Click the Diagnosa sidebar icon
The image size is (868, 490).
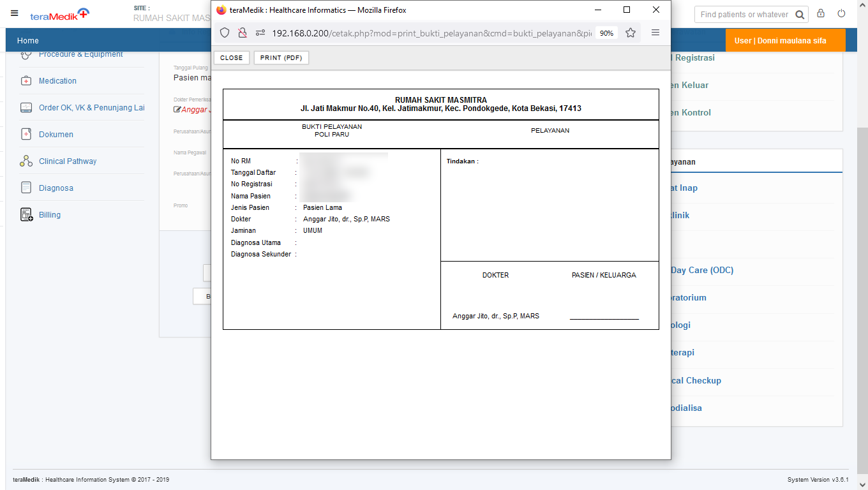pos(26,188)
